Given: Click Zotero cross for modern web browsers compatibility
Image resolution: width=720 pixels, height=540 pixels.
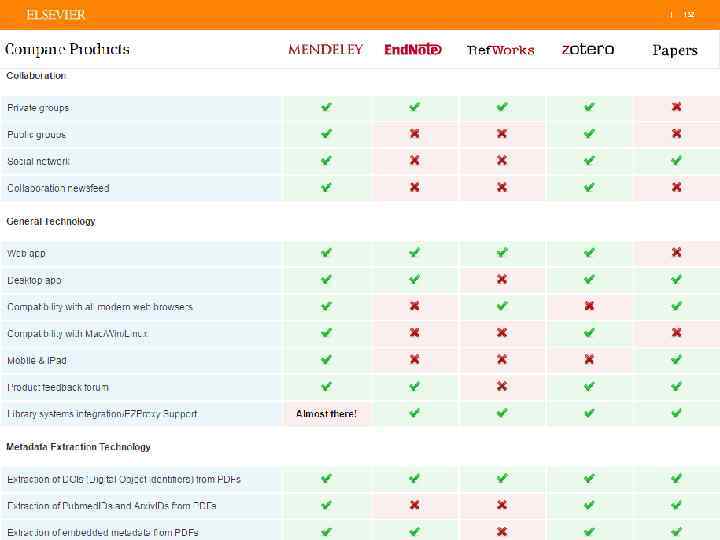Looking at the screenshot, I should click(589, 306).
